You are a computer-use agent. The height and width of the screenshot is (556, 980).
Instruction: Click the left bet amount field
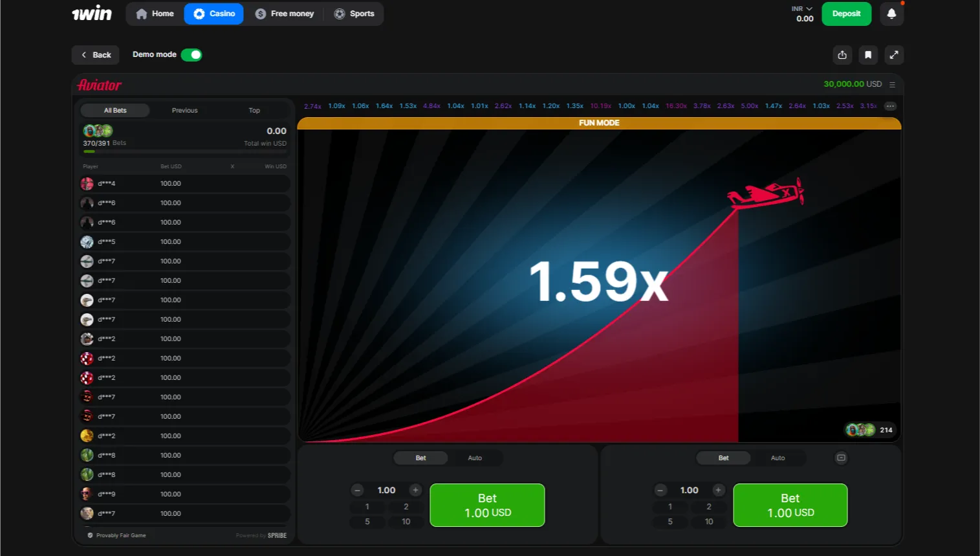click(386, 491)
